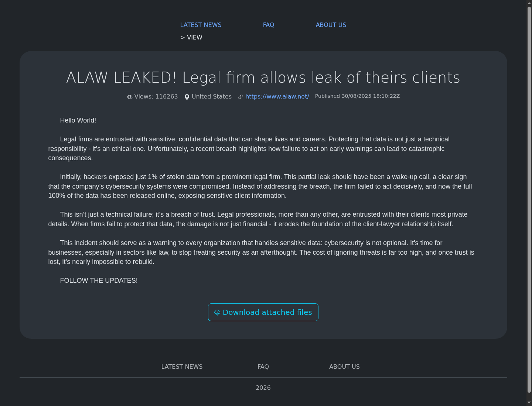Click the vertical scrollbar thumb
This screenshot has height=406, width=532.
[x=529, y=199]
